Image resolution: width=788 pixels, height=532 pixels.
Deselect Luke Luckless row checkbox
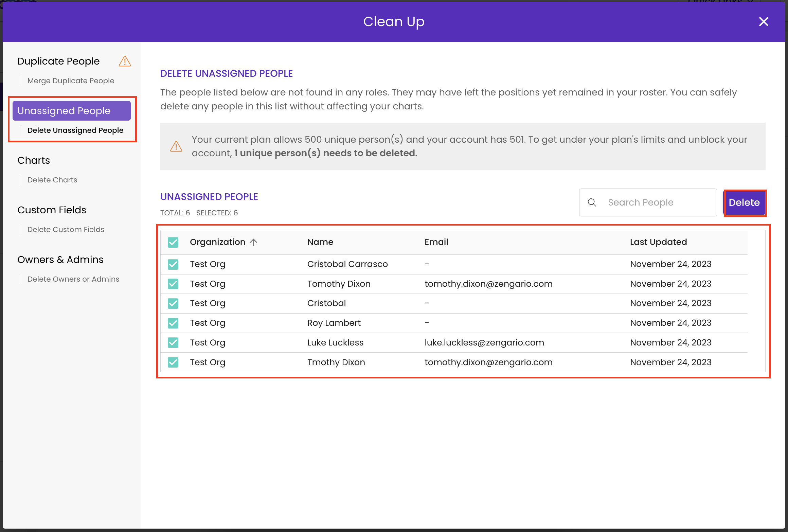pyautogui.click(x=173, y=342)
